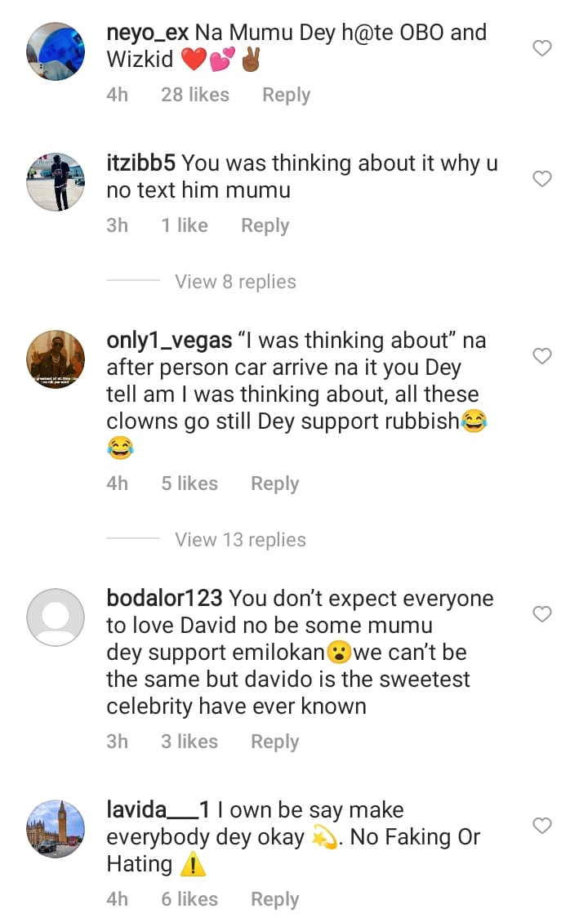Open neyo_ex's profile picture

(56, 51)
